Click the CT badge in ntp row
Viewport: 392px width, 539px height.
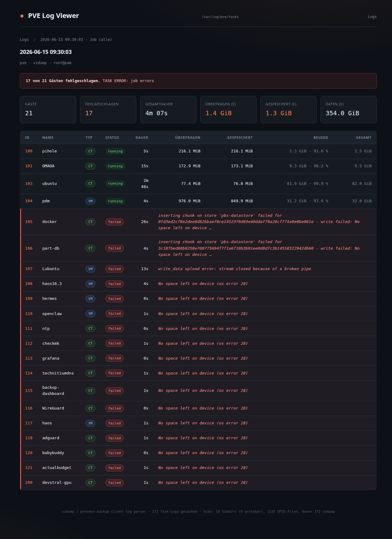90,329
